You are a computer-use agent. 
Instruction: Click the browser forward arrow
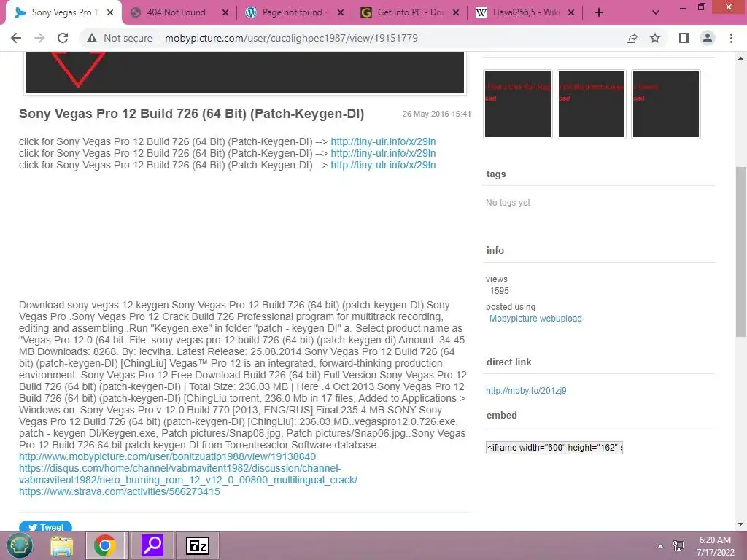pyautogui.click(x=39, y=38)
